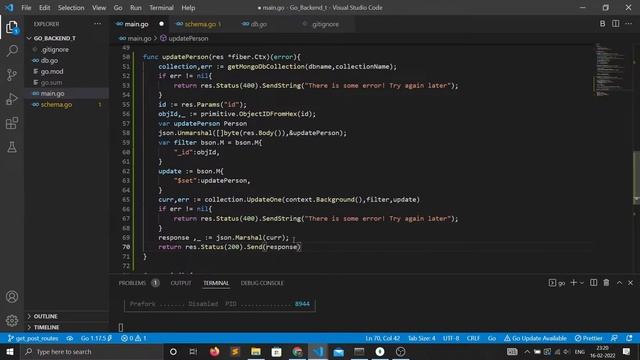The width and height of the screenshot is (640, 360).
Task: Click the errors and warnings status indicator
Action: 133,338
